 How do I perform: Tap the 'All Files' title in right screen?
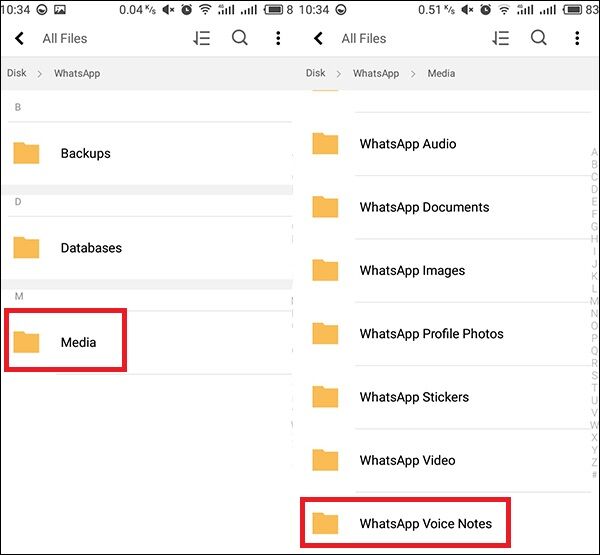tap(364, 39)
